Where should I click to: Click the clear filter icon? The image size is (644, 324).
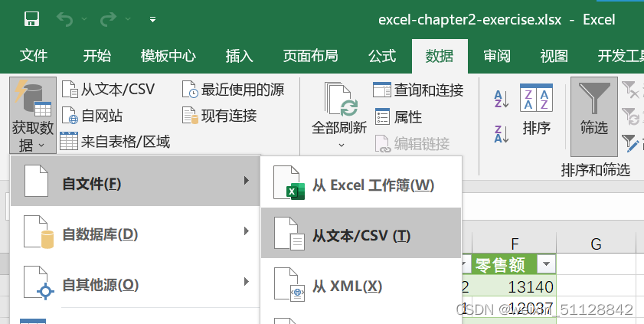point(631,90)
